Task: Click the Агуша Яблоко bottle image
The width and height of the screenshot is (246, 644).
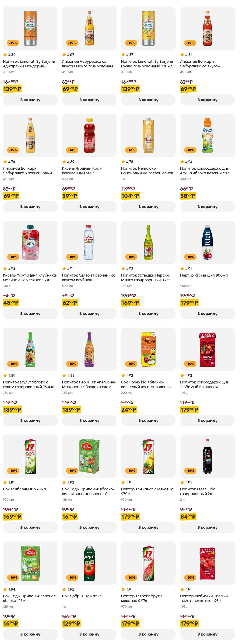Action: [208, 135]
